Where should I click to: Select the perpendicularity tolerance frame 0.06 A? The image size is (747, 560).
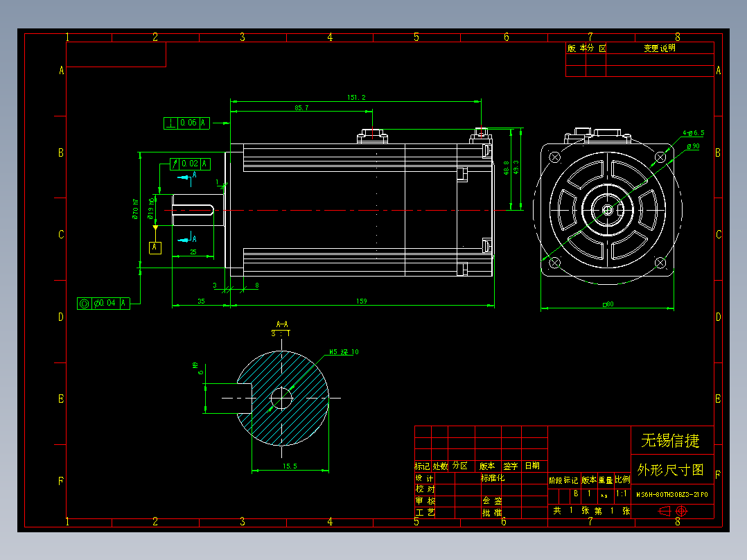pos(185,123)
